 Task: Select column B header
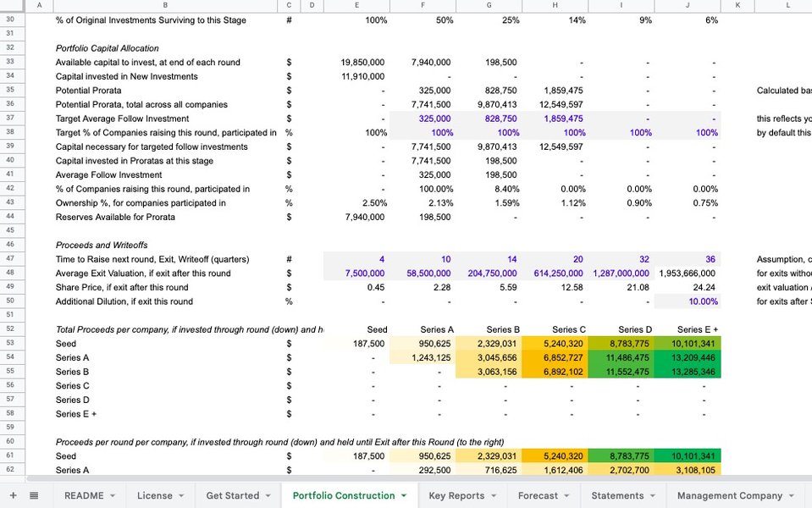tap(165, 5)
